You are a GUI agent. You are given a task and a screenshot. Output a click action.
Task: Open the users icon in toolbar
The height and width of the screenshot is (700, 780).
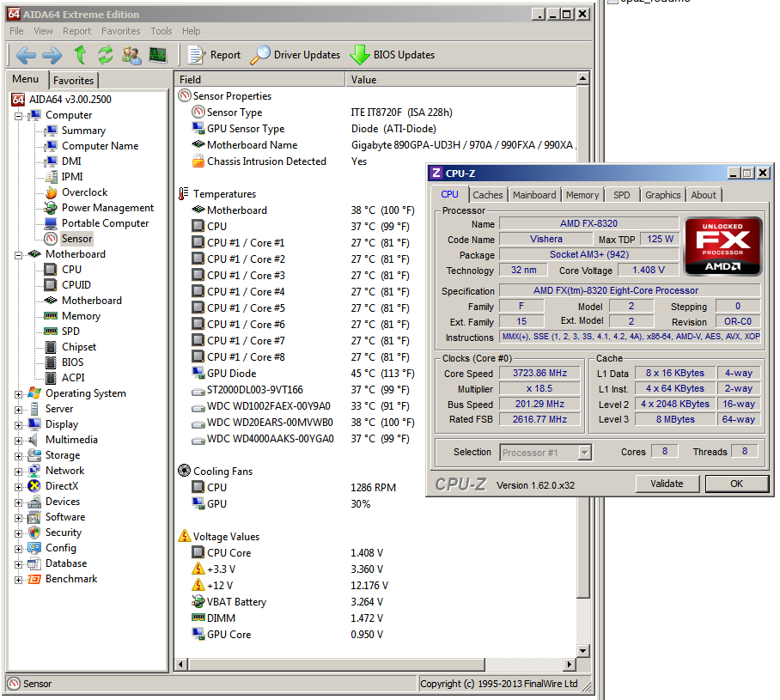(131, 55)
